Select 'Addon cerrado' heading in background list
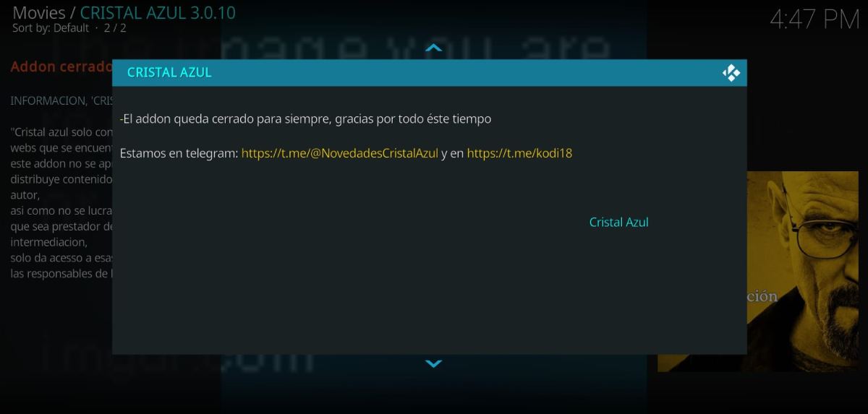Viewport: 868px width, 414px height. tap(61, 66)
